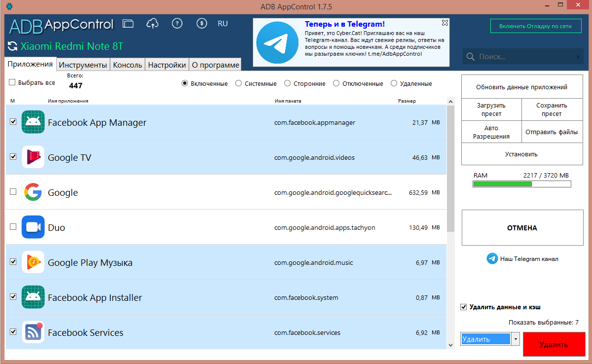Clear search with the x button
The image size is (592, 364).
(x=578, y=57)
